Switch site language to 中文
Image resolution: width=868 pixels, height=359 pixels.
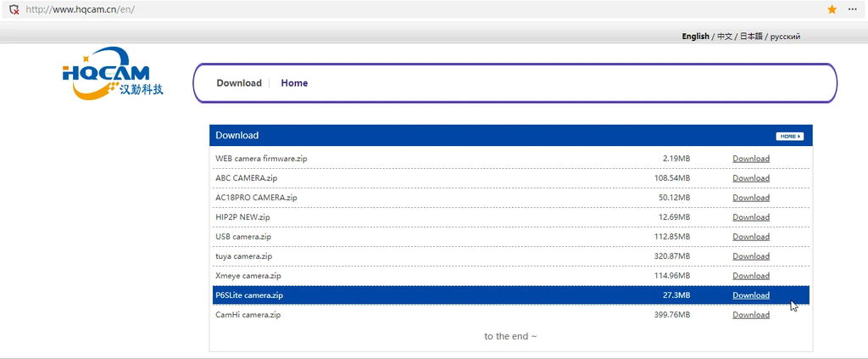(725, 36)
